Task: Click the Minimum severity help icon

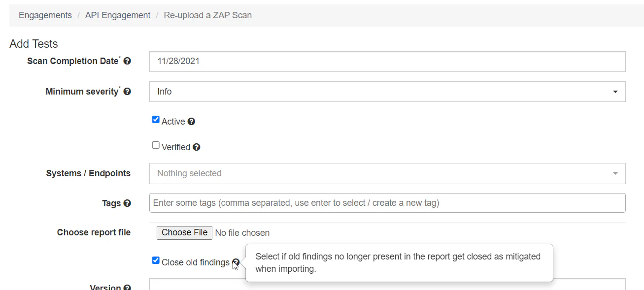Action: tap(127, 91)
